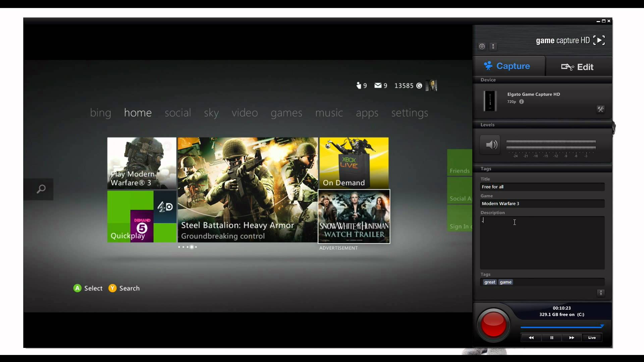Screen dimensions: 644x362
Task: Minimize the Game Capture window
Action: [x=598, y=21]
